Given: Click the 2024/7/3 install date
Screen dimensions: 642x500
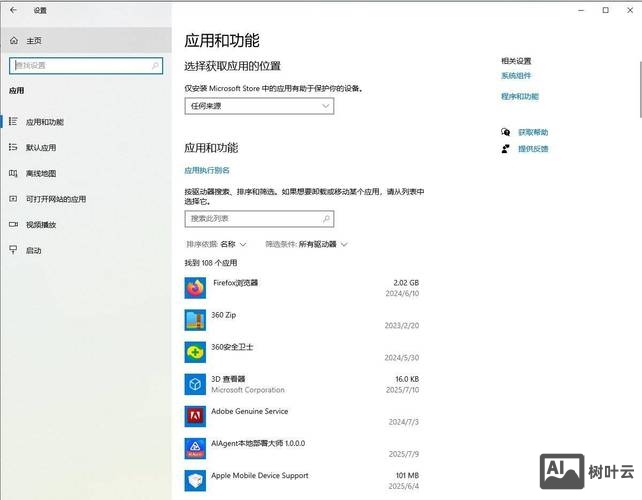Looking at the screenshot, I should (404, 422).
